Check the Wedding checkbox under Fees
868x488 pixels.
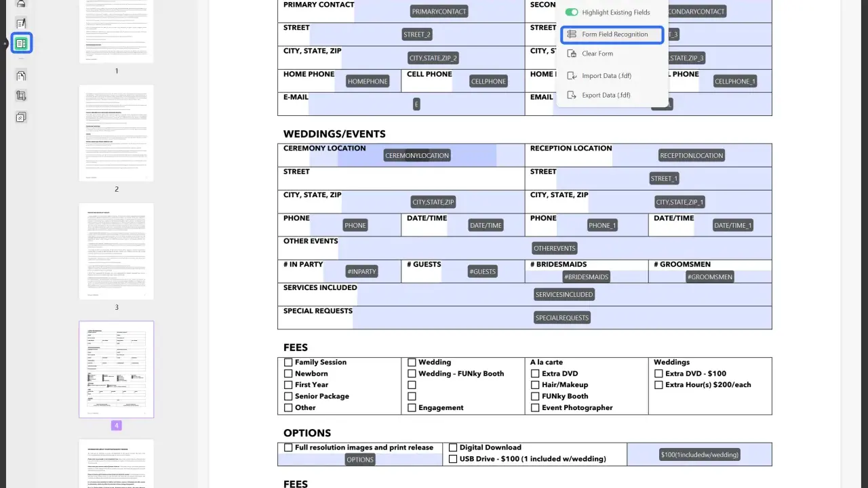pos(412,362)
